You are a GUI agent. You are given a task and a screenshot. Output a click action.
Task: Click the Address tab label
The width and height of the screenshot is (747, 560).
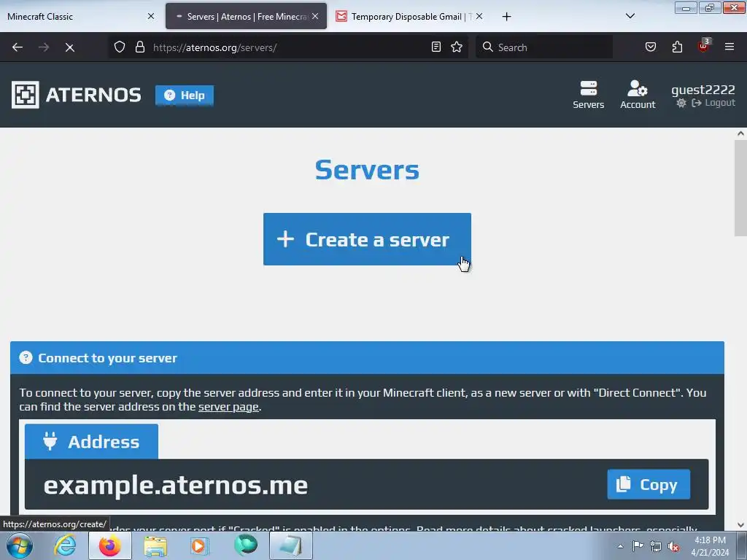(x=91, y=441)
